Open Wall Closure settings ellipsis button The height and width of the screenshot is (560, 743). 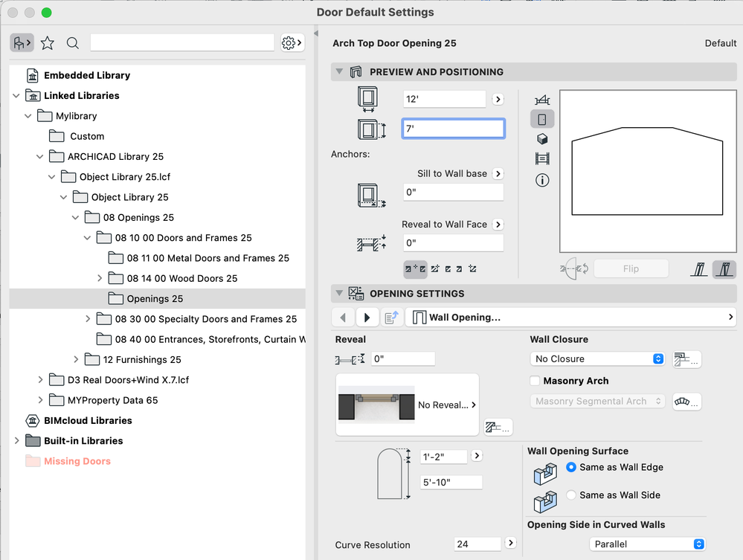click(686, 360)
